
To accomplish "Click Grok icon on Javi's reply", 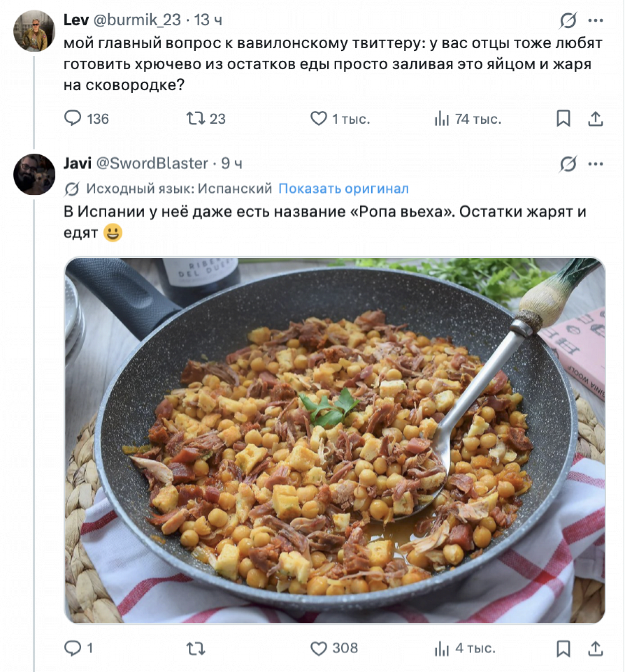I will click(568, 164).
